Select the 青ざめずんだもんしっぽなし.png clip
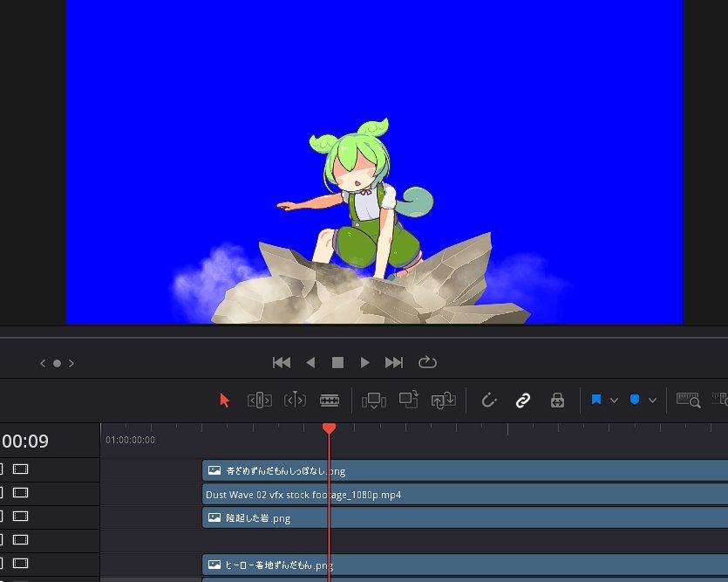The image size is (728, 582). pyautogui.click(x=465, y=470)
